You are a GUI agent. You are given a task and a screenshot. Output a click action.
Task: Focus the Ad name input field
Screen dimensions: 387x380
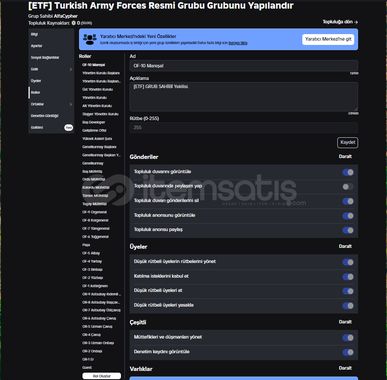tap(244, 66)
